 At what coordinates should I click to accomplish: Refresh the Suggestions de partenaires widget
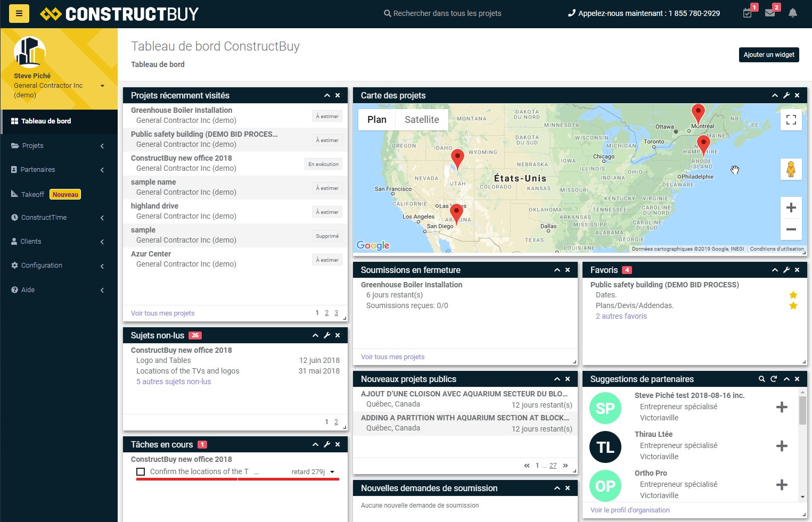(774, 379)
